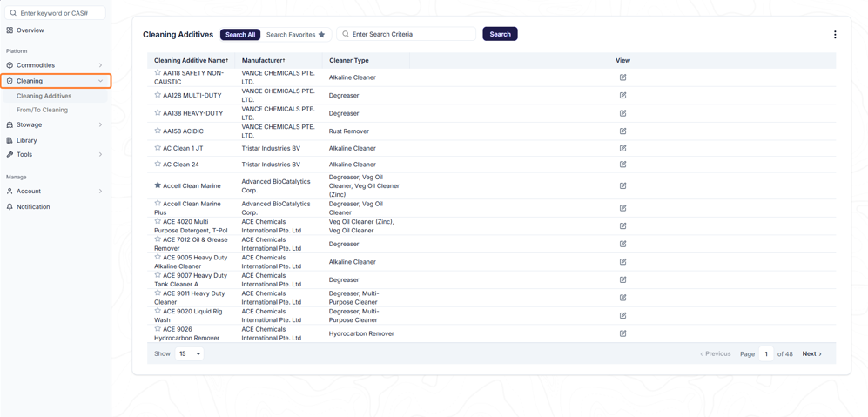The image size is (868, 417).
Task: Open edit view for AC Clean 1 JT
Action: (622, 148)
